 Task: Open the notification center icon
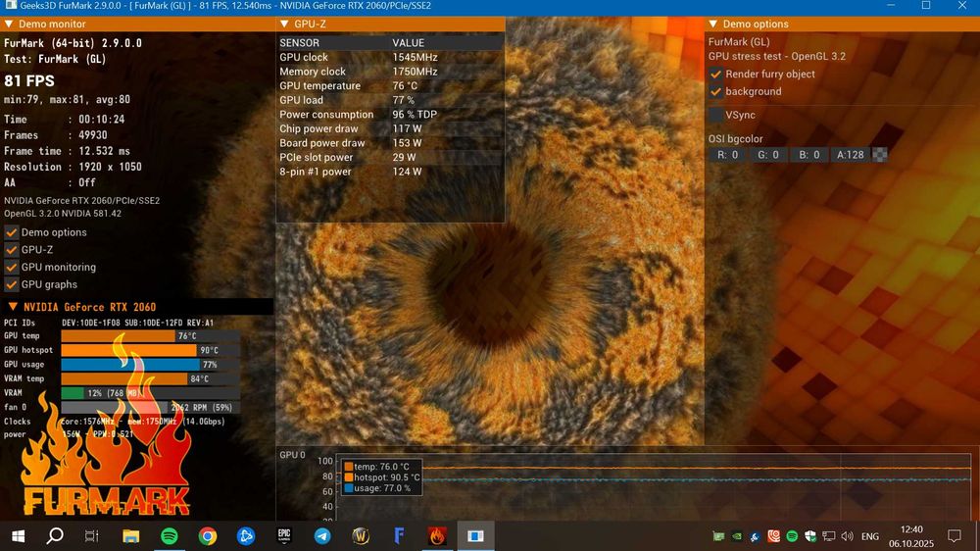955,536
